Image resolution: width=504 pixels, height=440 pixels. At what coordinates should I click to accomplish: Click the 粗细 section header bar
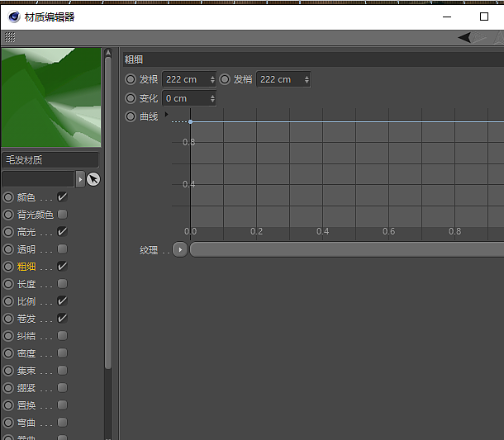(313, 59)
